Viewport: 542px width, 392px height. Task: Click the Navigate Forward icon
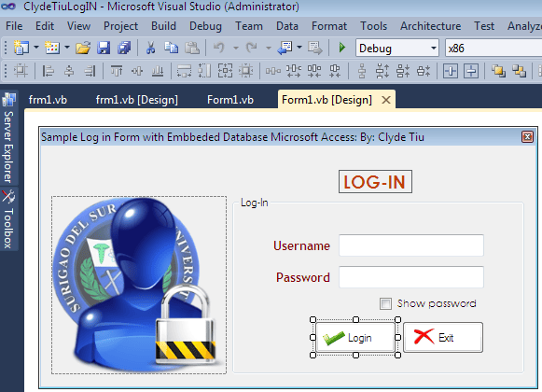point(315,48)
